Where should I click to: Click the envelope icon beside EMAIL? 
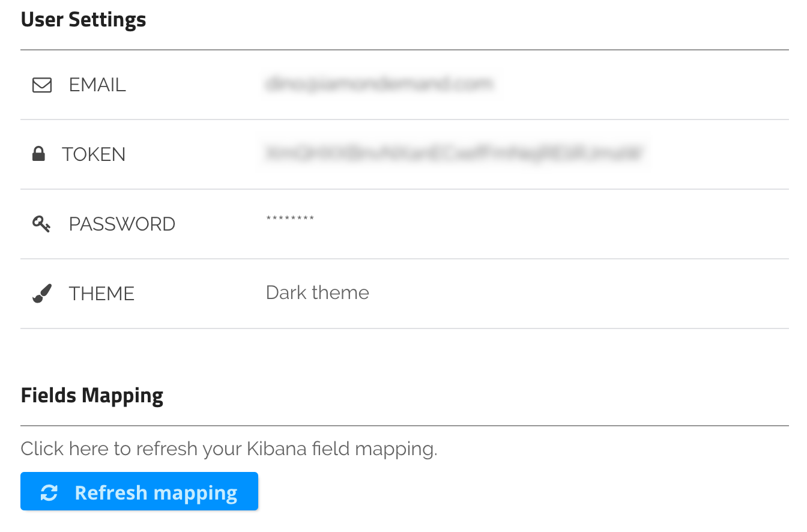41,85
